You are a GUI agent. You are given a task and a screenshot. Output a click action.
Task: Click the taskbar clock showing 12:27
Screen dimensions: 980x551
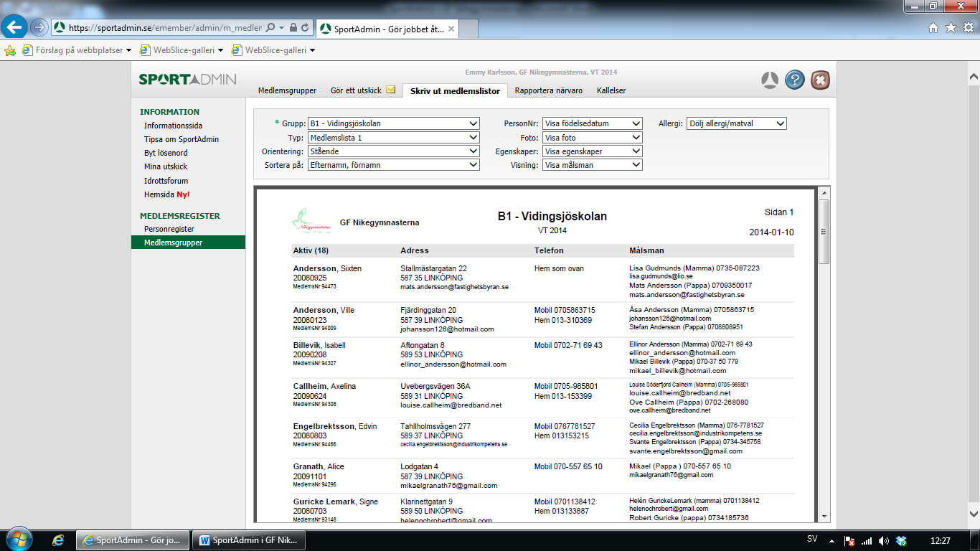pyautogui.click(x=941, y=540)
